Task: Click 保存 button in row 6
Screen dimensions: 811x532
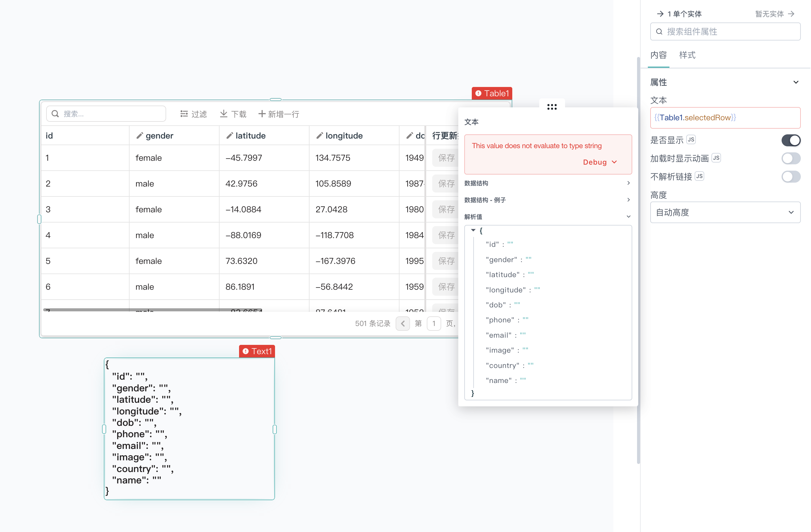Action: tap(446, 287)
